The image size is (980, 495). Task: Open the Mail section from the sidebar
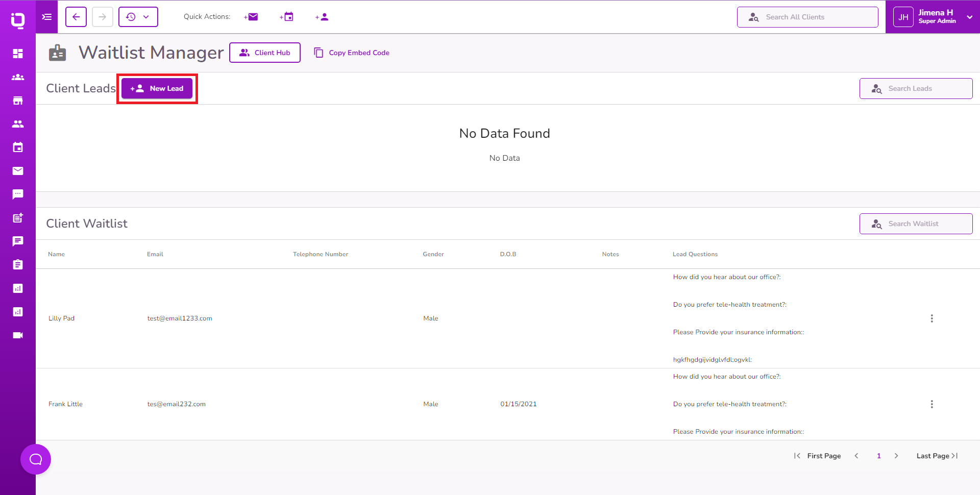(x=18, y=171)
